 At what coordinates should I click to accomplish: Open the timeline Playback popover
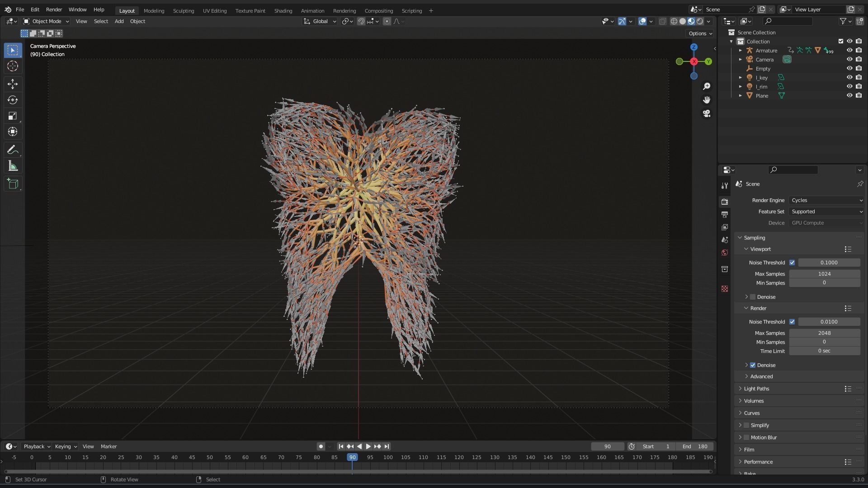tap(37, 446)
